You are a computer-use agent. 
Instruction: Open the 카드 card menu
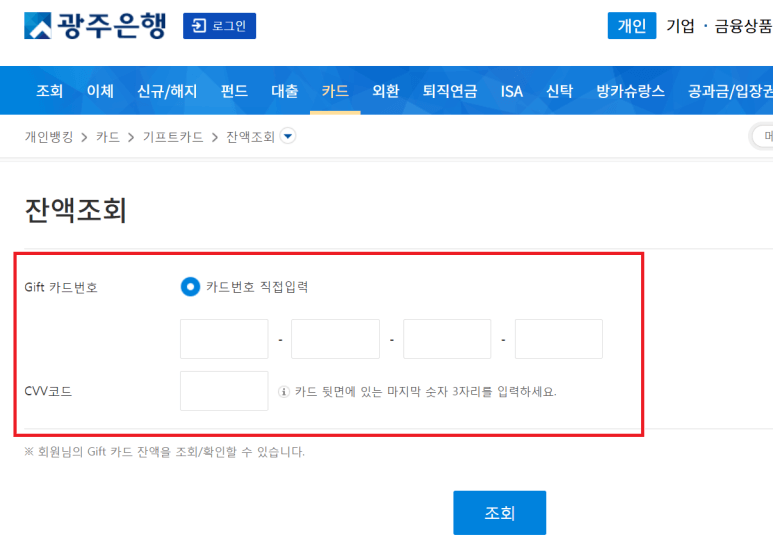pos(335,91)
